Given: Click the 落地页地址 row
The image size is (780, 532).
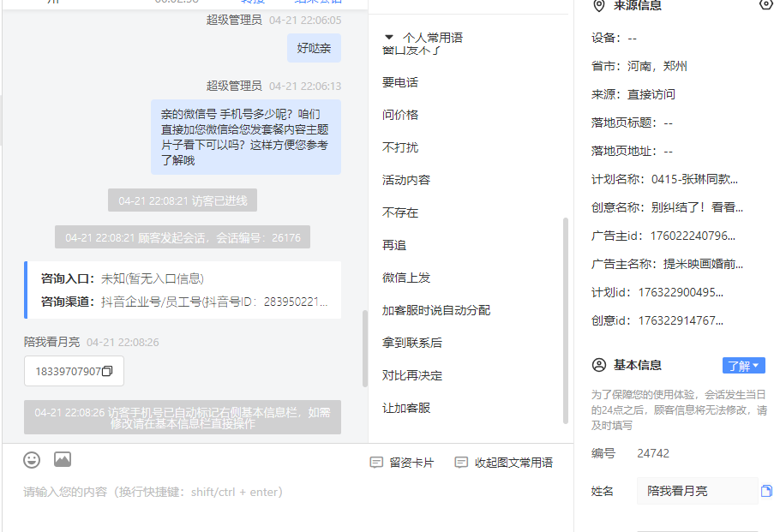Looking at the screenshot, I should [632, 151].
